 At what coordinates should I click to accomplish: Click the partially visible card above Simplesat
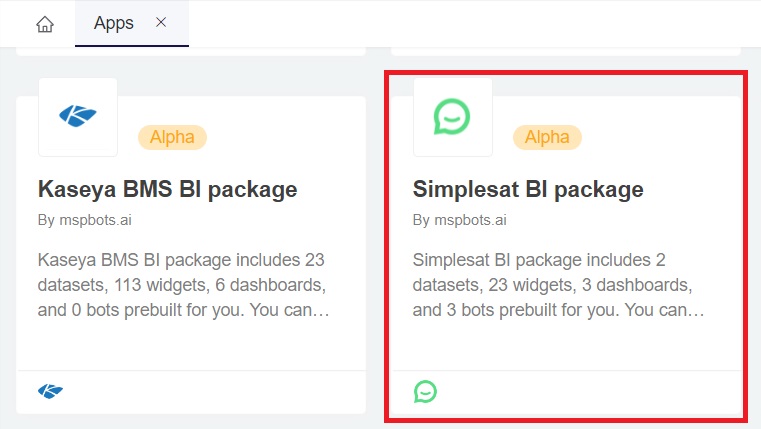point(565,49)
